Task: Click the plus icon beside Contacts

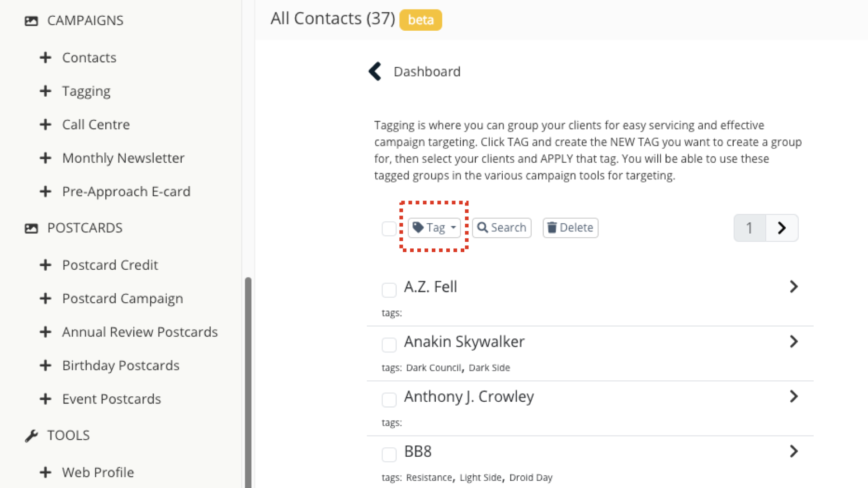Action: click(x=45, y=57)
